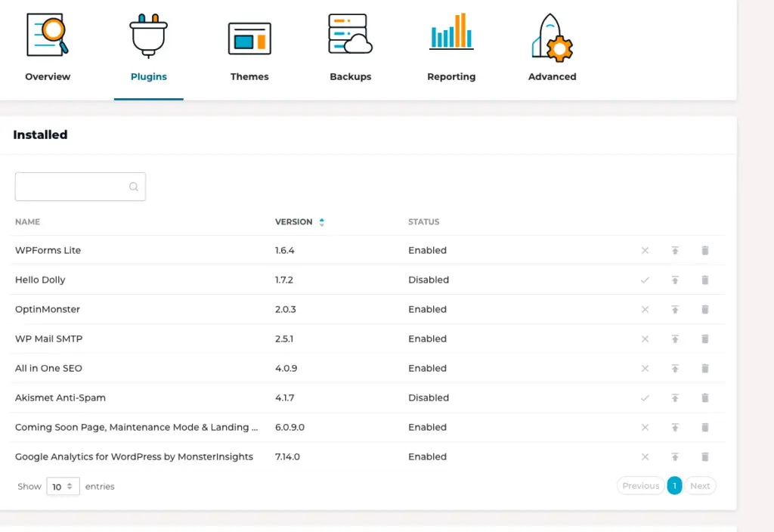Open the show entries count dropdown
The width and height of the screenshot is (774, 532).
[63, 487]
